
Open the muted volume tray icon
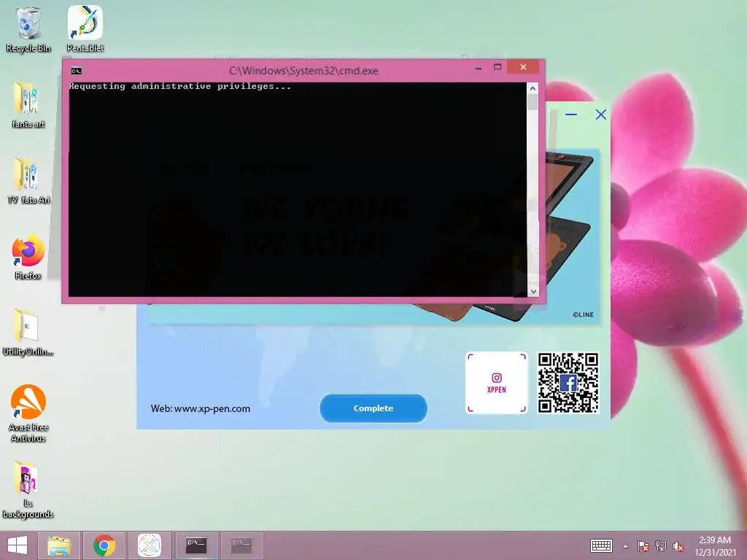click(678, 546)
